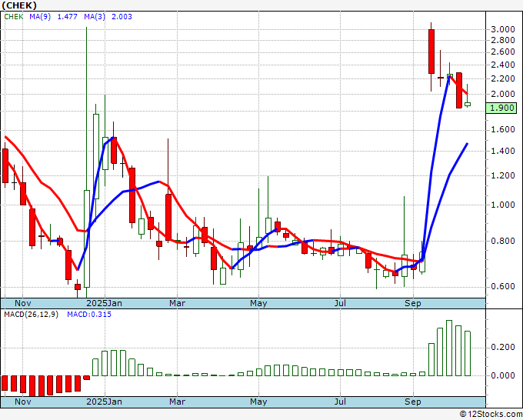Click the MA(9) legend label
The image size is (523, 420).
[40, 17]
